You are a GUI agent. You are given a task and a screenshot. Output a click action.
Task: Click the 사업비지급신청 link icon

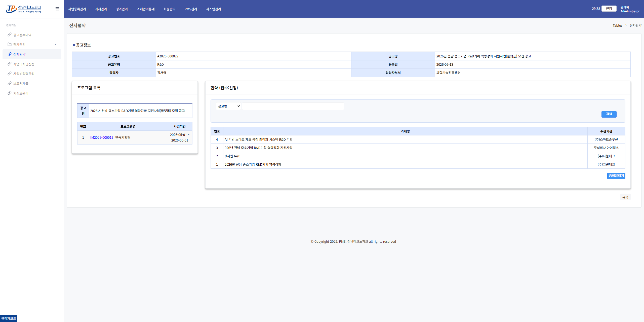[x=10, y=64]
